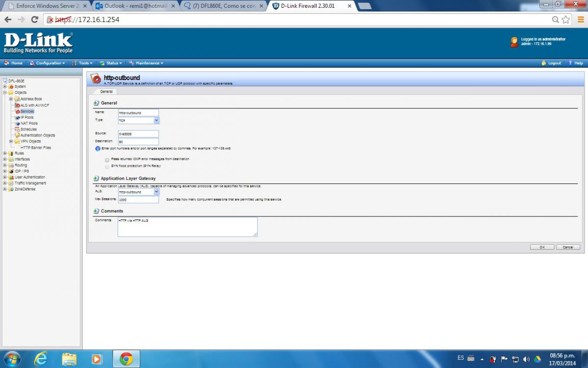The height and width of the screenshot is (368, 588).
Task: Click the network tray icon
Action: coord(515,359)
